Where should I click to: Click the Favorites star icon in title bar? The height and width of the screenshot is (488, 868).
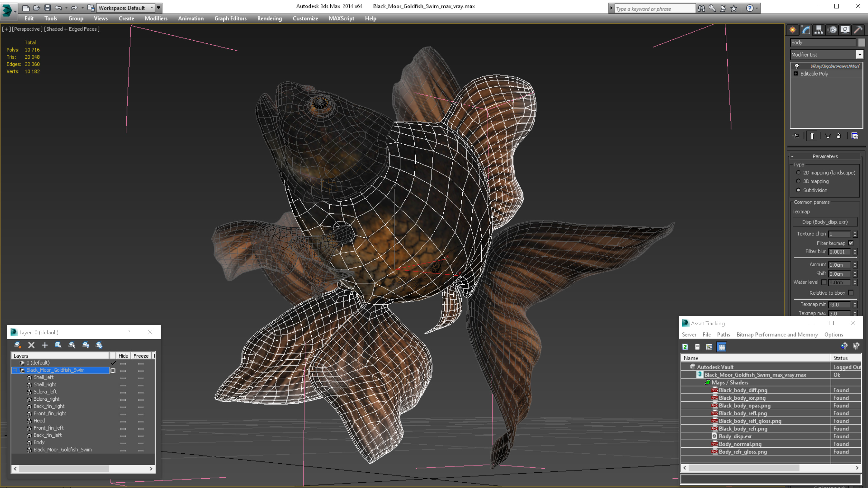(x=734, y=8)
